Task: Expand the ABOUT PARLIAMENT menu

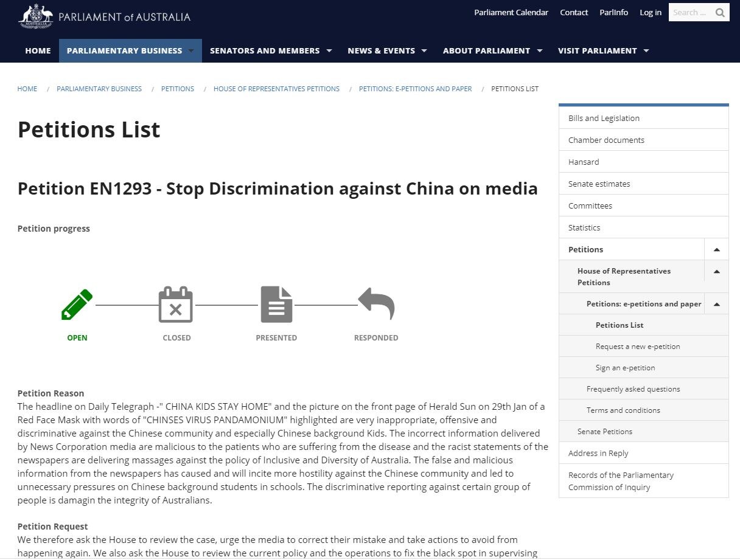Action: (487, 50)
